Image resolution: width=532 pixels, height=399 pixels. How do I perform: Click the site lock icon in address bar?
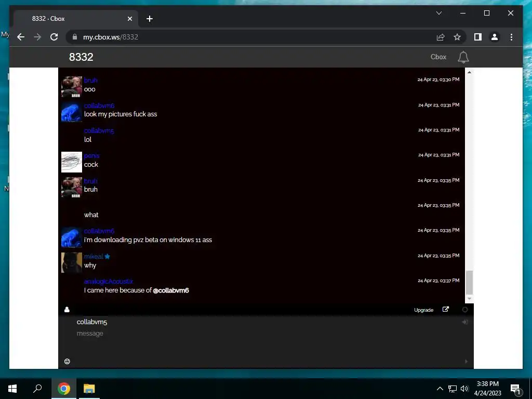click(x=75, y=37)
